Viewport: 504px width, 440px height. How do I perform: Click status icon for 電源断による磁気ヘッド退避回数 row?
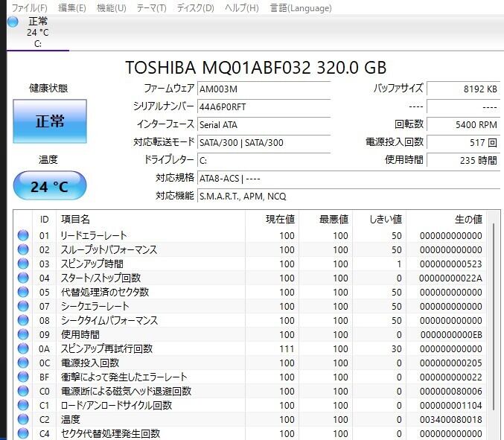(23, 391)
